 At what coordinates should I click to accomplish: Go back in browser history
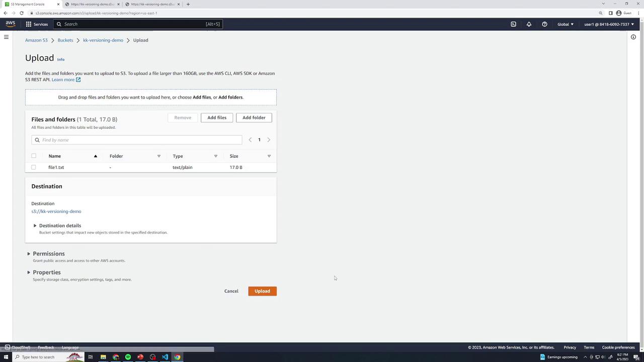[x=6, y=13]
